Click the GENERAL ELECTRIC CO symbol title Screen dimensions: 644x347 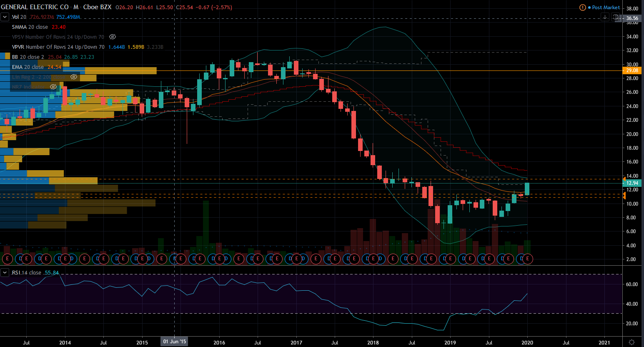35,7
